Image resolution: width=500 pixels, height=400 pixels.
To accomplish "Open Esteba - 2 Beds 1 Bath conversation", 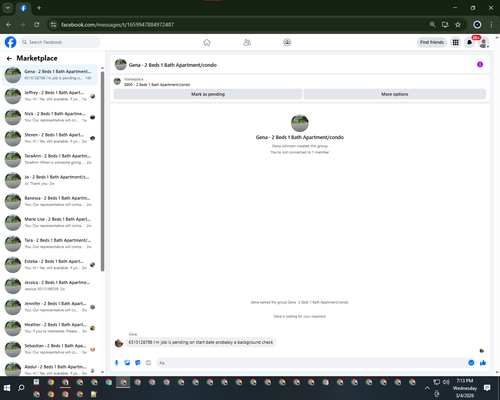I will pyautogui.click(x=50, y=264).
